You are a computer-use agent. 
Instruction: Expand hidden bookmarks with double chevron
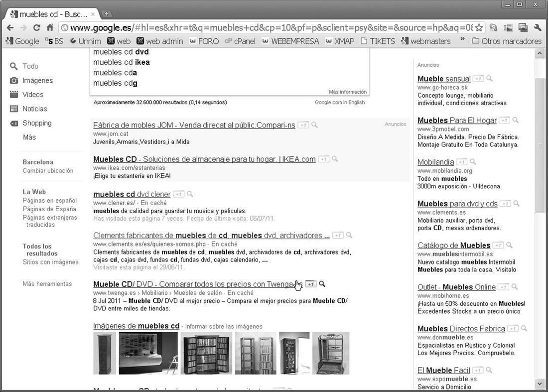[x=462, y=39]
